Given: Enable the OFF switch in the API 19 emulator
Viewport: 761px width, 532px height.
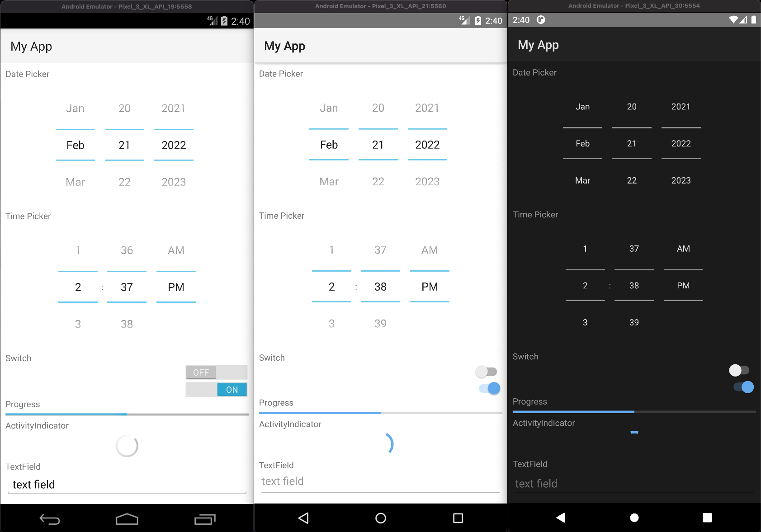Looking at the screenshot, I should [216, 372].
